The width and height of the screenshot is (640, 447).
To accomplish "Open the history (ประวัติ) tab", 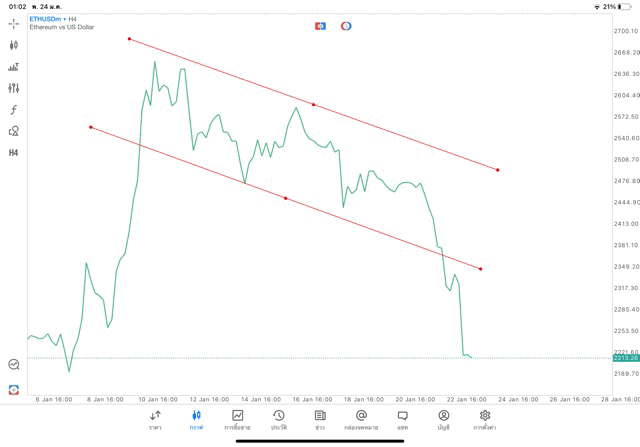I will [279, 419].
